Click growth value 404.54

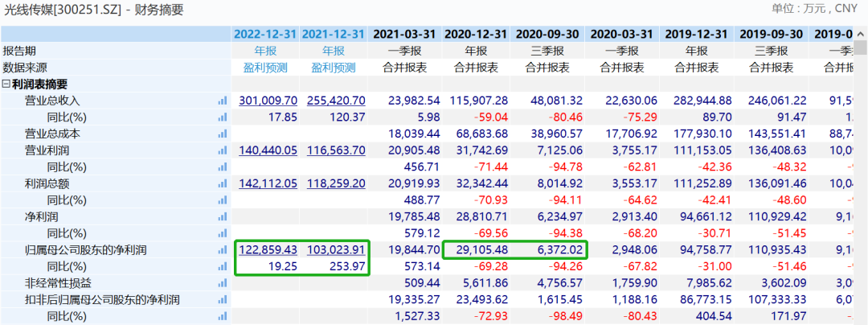click(714, 317)
